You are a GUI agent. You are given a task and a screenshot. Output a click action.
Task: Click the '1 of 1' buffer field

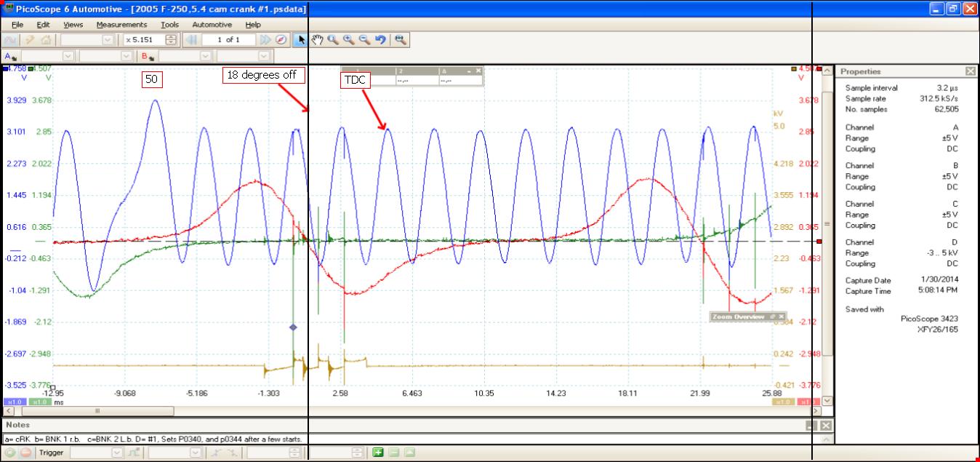(229, 40)
